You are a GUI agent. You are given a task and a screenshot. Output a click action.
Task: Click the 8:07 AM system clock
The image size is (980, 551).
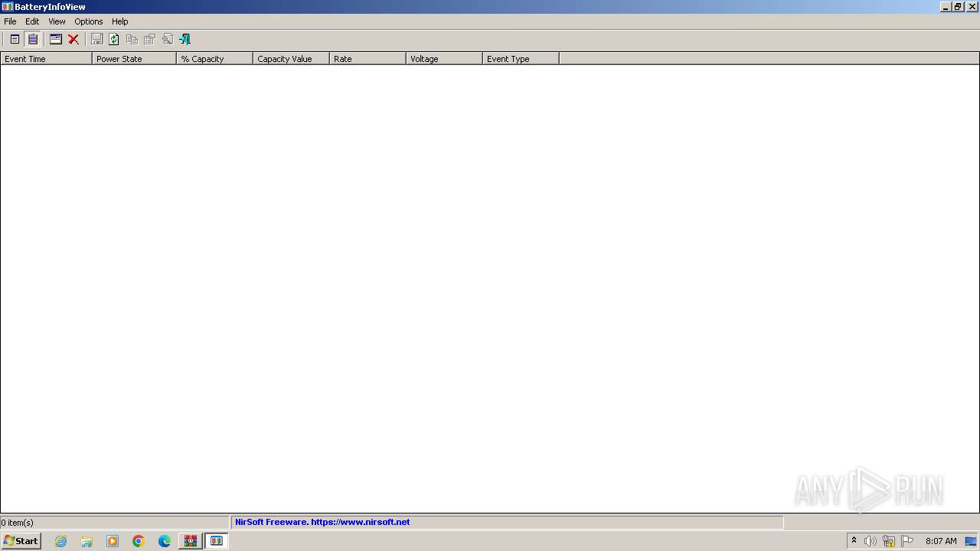(x=941, y=541)
